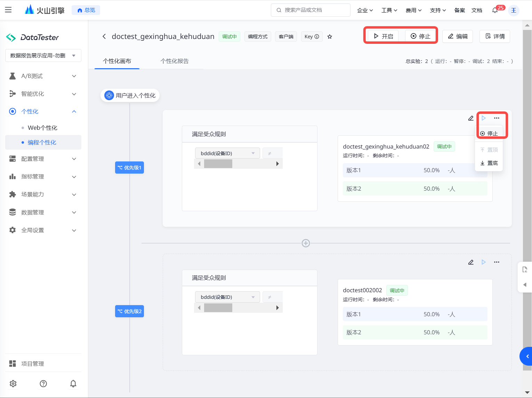The height and width of the screenshot is (398, 532).
Task: Switch to the 个性化画布 tab
Action: point(117,61)
